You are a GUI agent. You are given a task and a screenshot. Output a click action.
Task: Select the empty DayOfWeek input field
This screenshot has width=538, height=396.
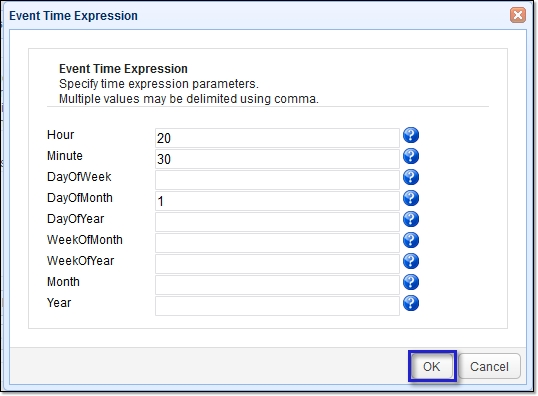[277, 180]
